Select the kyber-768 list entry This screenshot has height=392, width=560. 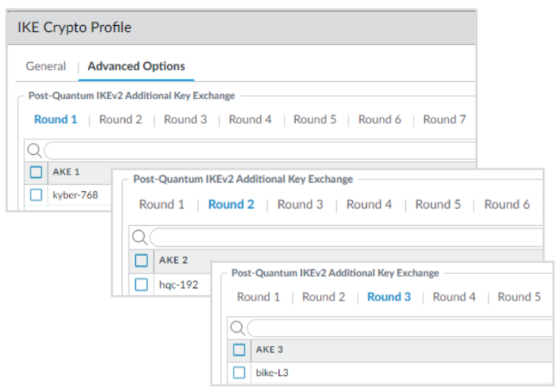click(x=75, y=195)
